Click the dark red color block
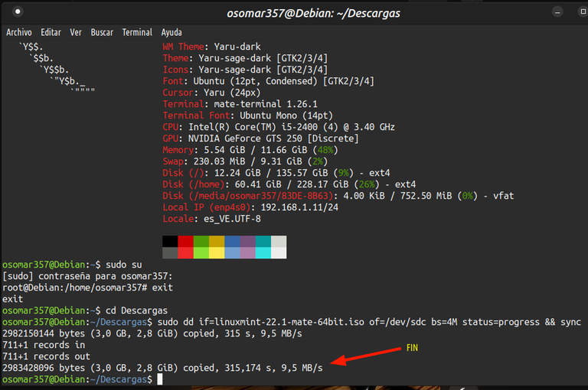Image resolution: width=588 pixels, height=390 pixels. (185, 242)
